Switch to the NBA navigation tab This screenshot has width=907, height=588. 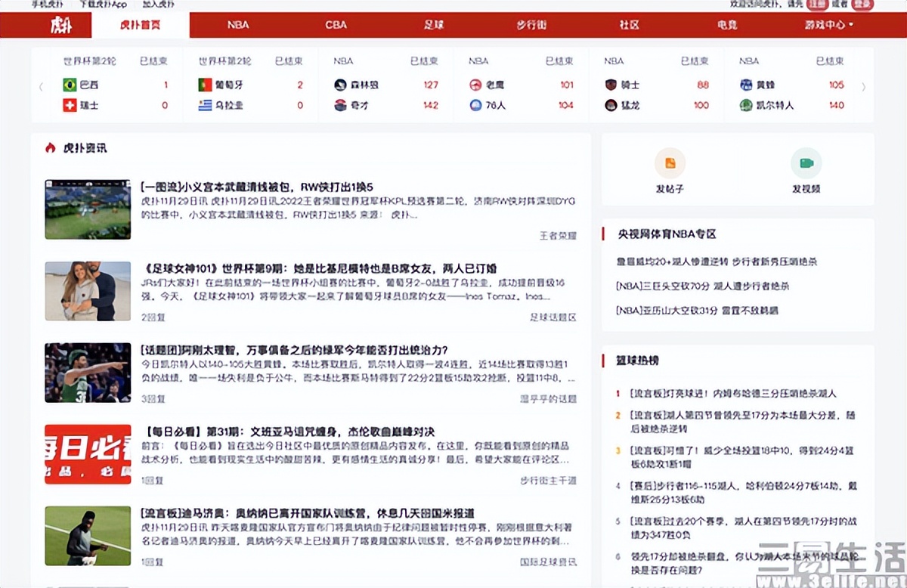click(x=237, y=25)
